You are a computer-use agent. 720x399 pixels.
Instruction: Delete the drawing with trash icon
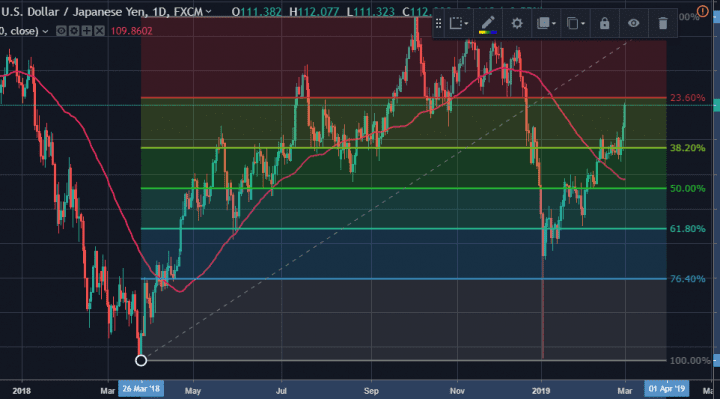tap(663, 23)
